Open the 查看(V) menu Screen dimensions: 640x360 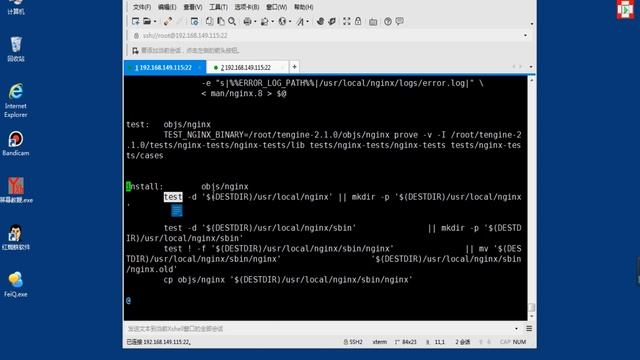coord(193,7)
